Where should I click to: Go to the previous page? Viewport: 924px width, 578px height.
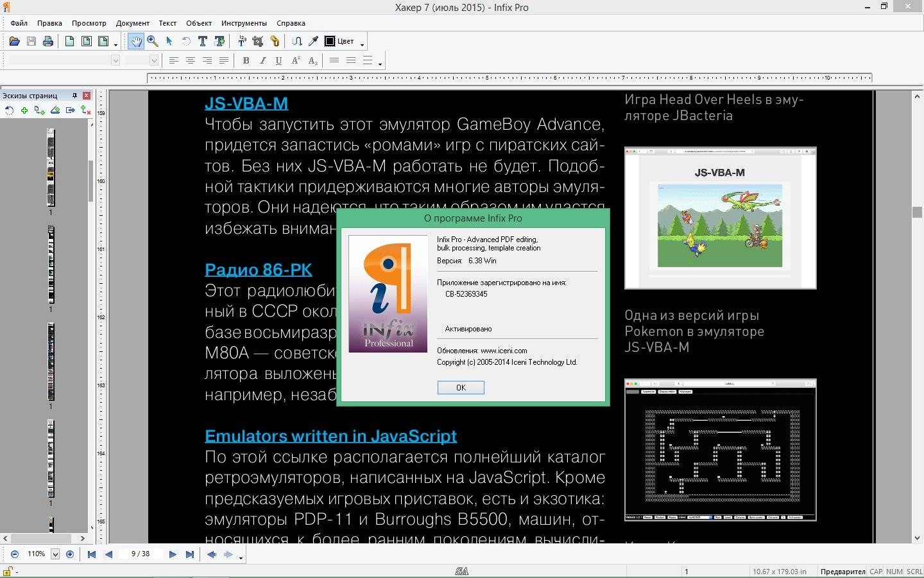(x=108, y=554)
